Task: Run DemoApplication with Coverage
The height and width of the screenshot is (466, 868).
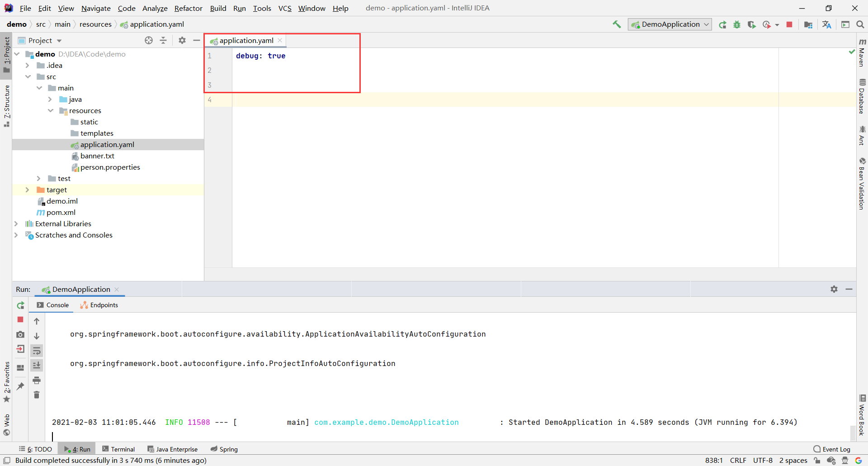Action: [x=751, y=24]
